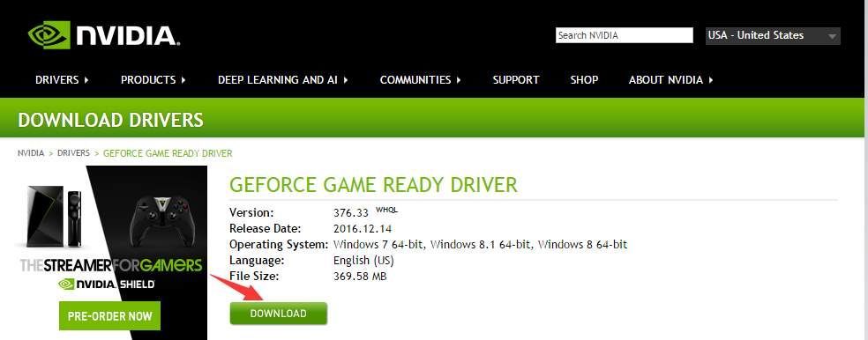Open the Drivers breadcrumb link
Screen dimensions: 868x340
tap(73, 153)
